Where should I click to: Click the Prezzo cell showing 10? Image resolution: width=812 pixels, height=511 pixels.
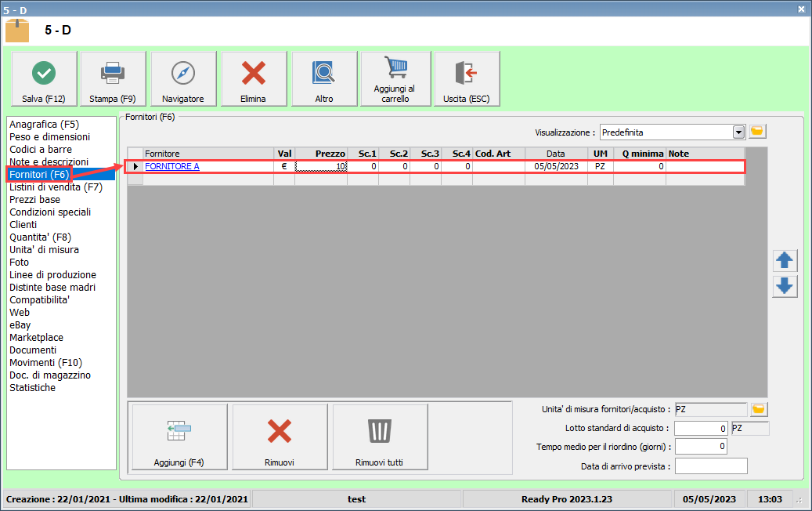321,166
